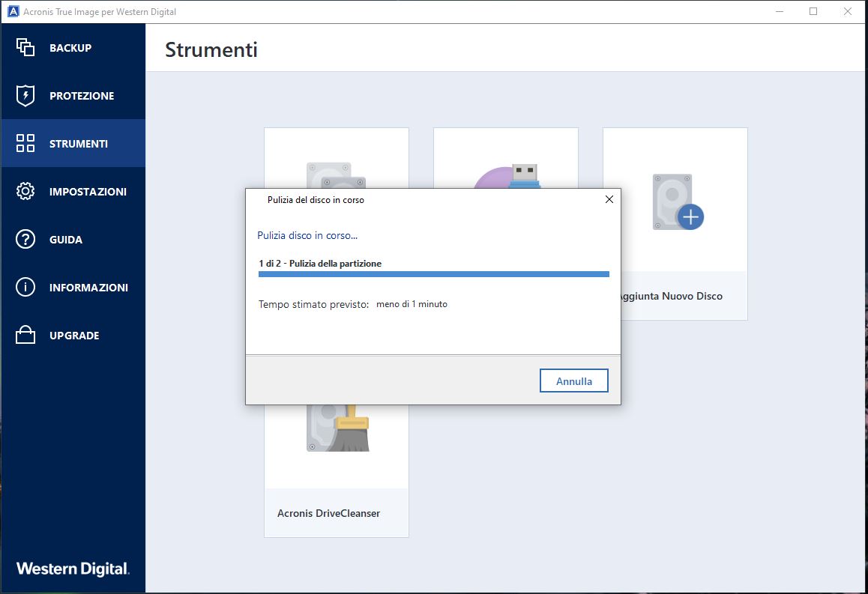Cancel disk cleaning with Annulla
868x594 pixels.
click(574, 381)
